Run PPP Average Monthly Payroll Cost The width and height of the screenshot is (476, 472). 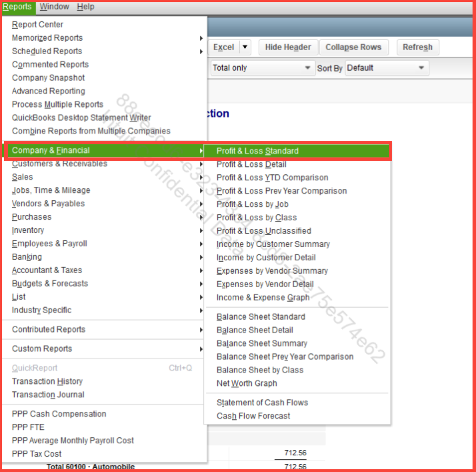[x=73, y=440]
